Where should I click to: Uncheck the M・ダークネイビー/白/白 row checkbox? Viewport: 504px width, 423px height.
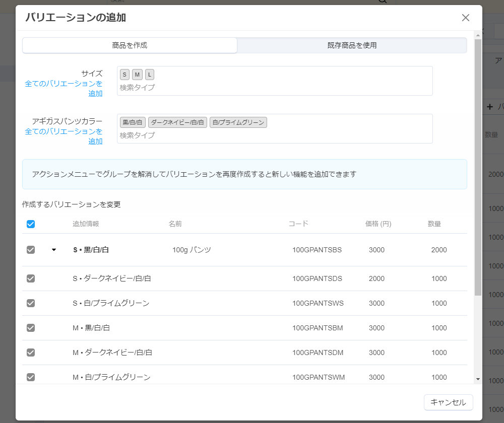(31, 352)
